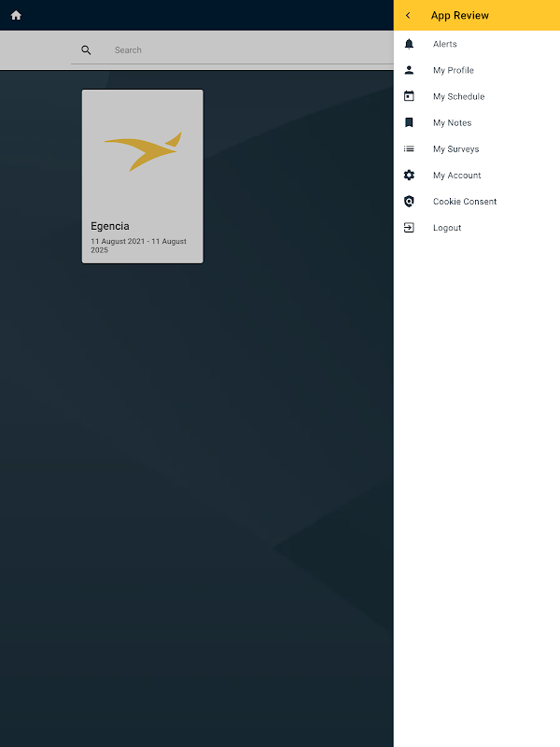Screen dimensions: 560x747
Task: Open Cookie Consent
Action: [x=477, y=201]
